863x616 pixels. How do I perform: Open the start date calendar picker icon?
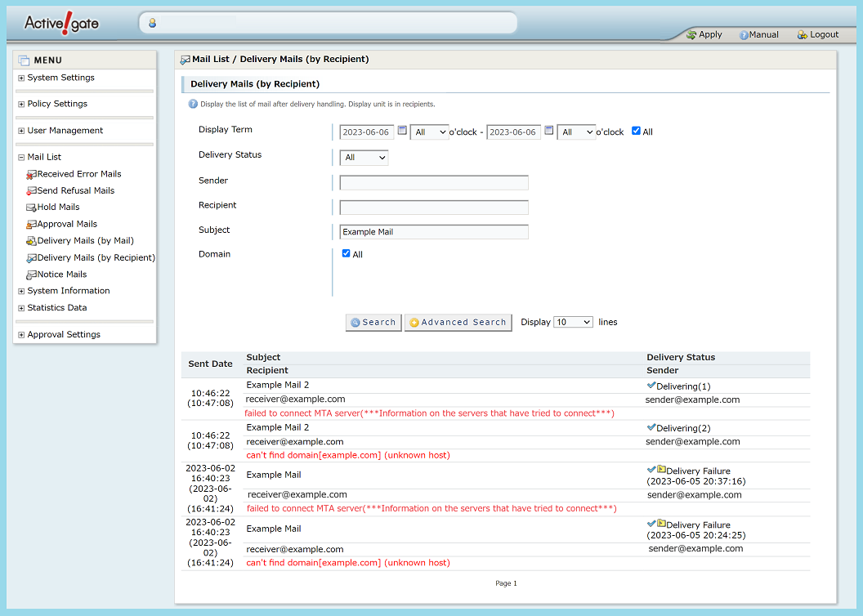402,131
